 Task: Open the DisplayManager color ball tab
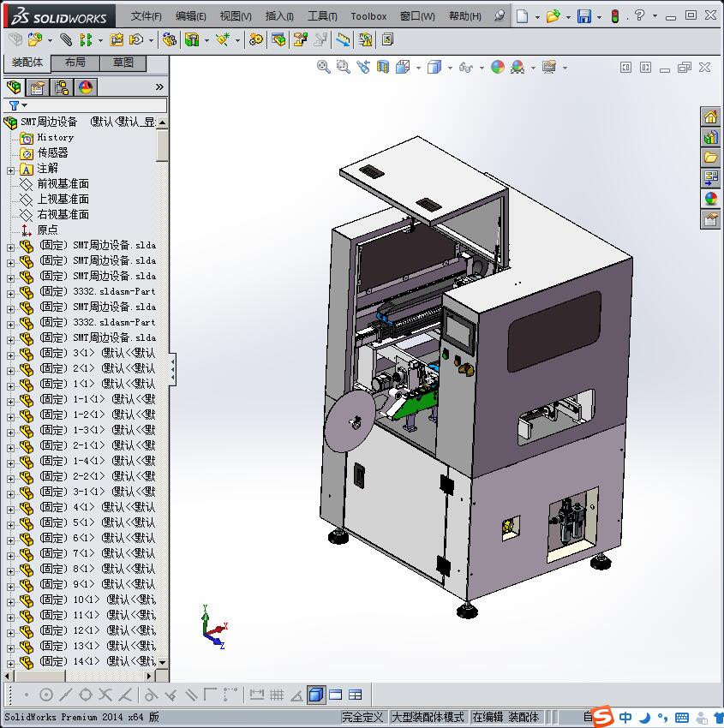point(85,87)
